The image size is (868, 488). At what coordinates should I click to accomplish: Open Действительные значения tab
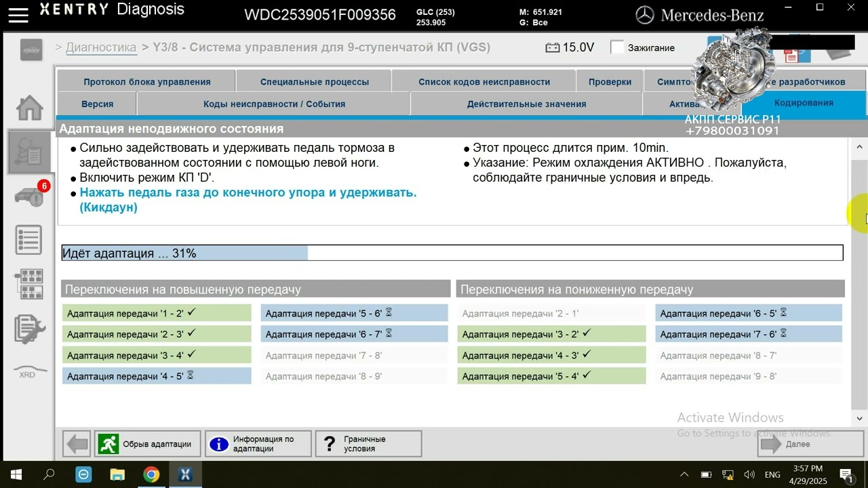click(527, 104)
